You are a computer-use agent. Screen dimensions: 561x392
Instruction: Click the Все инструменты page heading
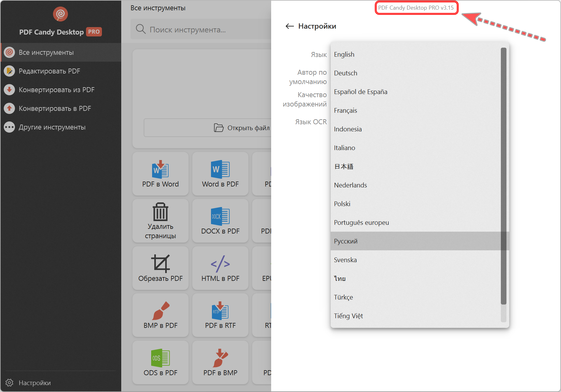point(158,8)
